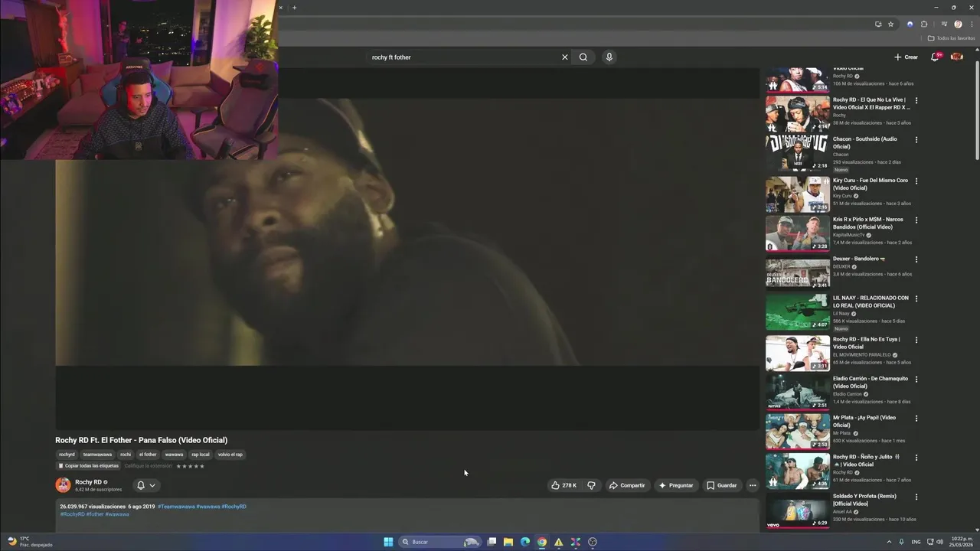The width and height of the screenshot is (980, 551).
Task: Click the Guardar button
Action: pyautogui.click(x=721, y=485)
